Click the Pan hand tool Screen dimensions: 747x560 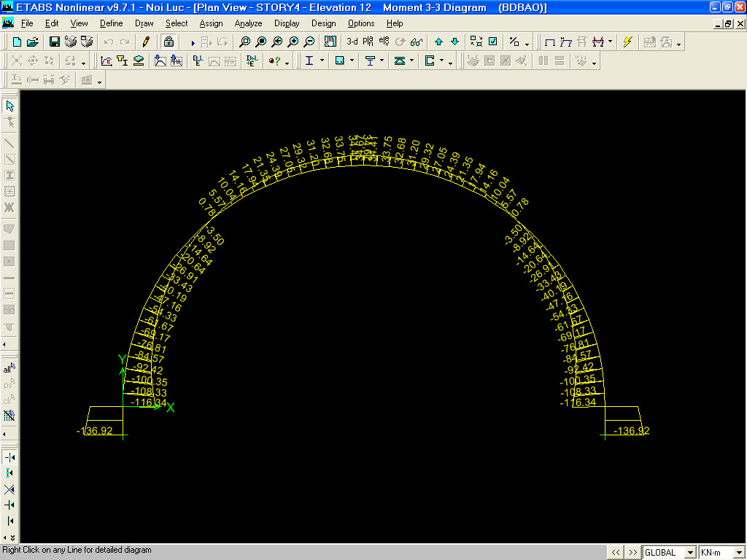(330, 42)
